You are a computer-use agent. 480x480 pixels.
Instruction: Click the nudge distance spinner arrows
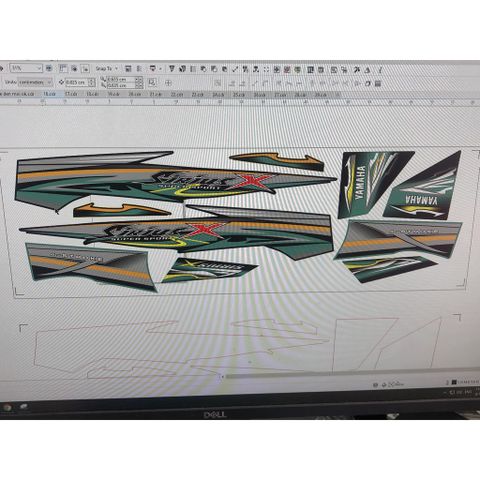(x=92, y=82)
